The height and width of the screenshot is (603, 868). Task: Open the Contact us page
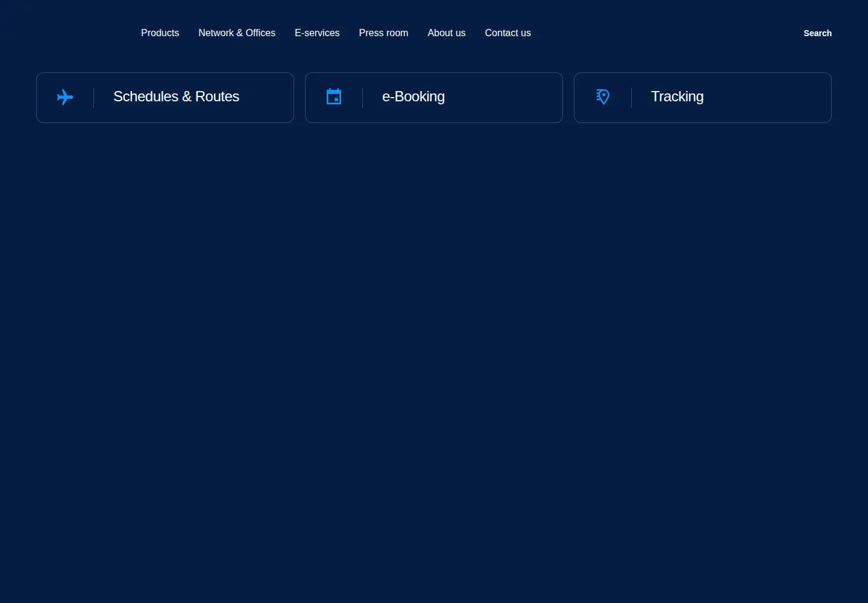(508, 33)
